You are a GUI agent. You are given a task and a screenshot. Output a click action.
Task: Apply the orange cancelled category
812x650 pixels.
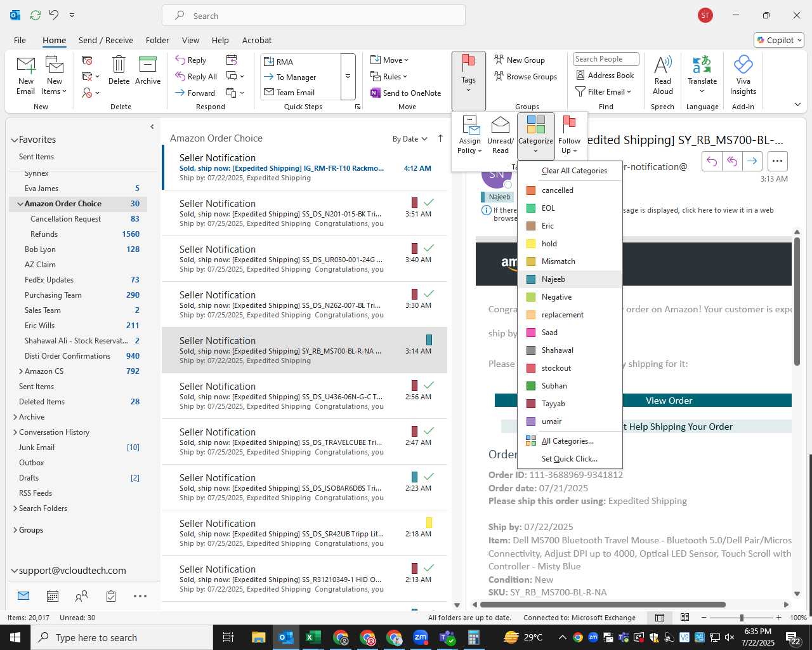570,190
